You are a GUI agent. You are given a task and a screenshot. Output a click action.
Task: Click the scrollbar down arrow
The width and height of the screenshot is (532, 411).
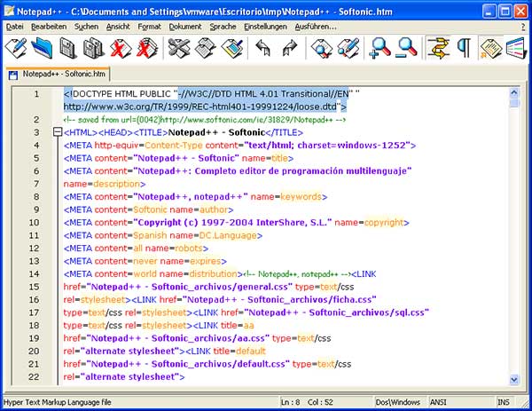click(x=514, y=379)
